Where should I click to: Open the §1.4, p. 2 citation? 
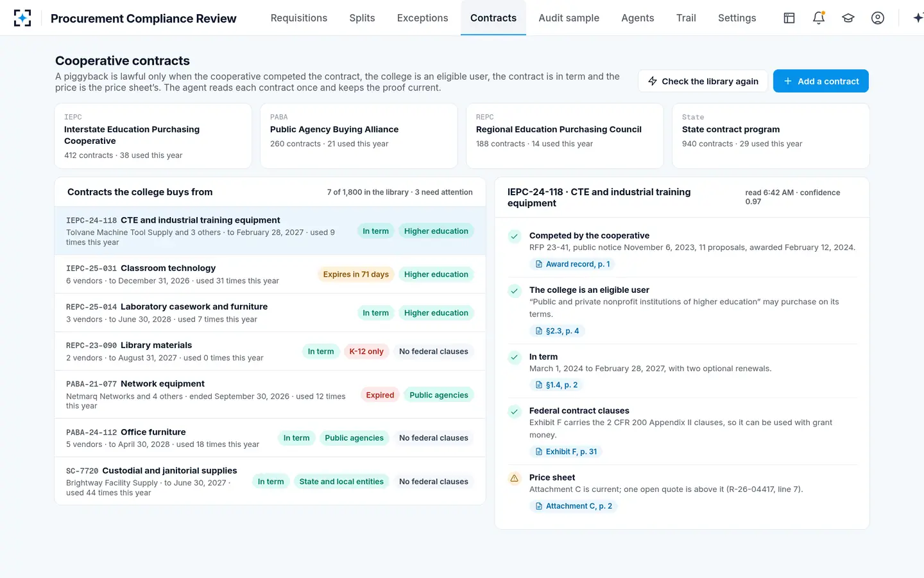pyautogui.click(x=556, y=385)
